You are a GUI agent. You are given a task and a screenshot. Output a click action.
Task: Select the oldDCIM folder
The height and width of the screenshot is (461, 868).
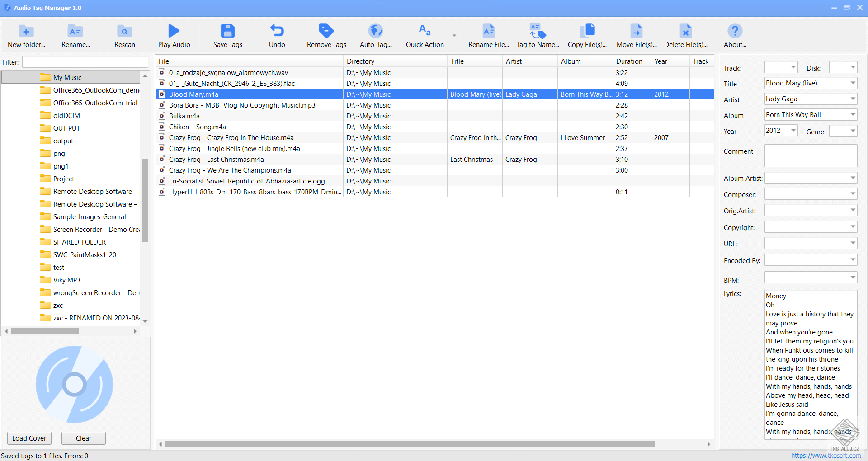coord(66,115)
